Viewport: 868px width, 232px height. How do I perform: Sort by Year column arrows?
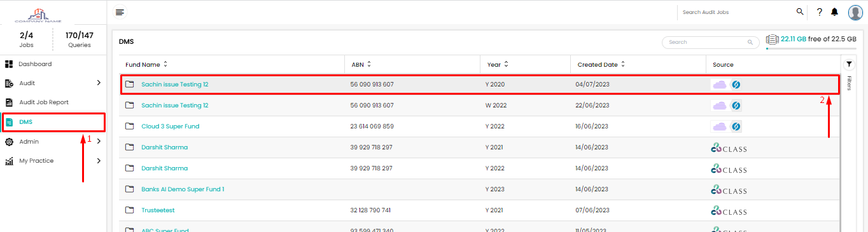[507, 64]
